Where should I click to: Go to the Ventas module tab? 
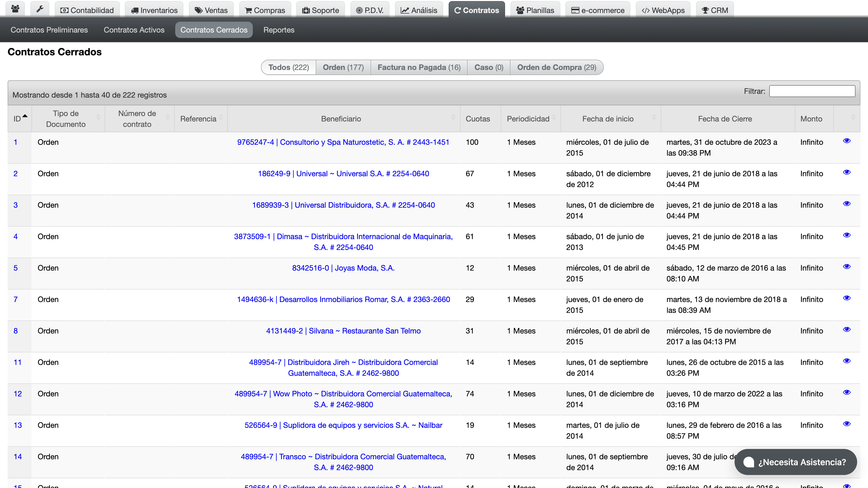coord(211,10)
